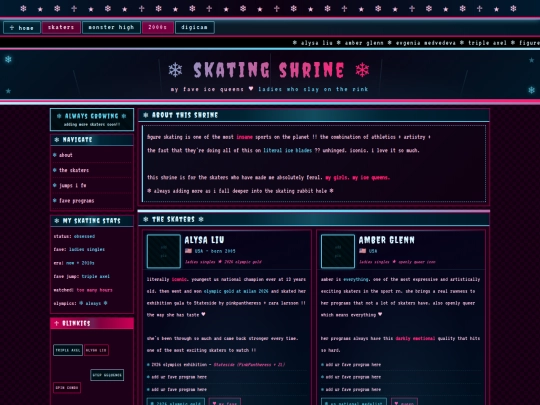Image resolution: width=540 pixels, height=405 pixels.
Task: Click Alysa Liu's profile picture placeholder
Action: [x=164, y=251]
